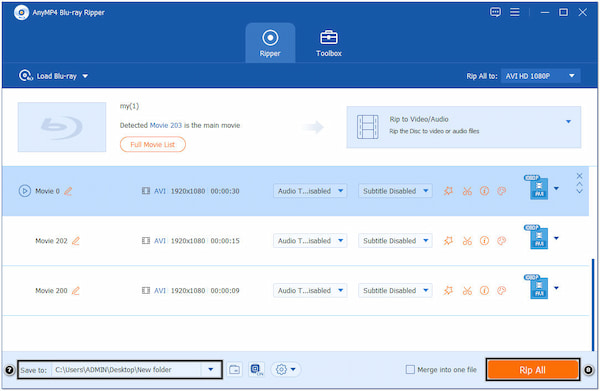The width and height of the screenshot is (600, 391).
Task: Click the AVI output format icon for Movie 202
Action: [536, 237]
